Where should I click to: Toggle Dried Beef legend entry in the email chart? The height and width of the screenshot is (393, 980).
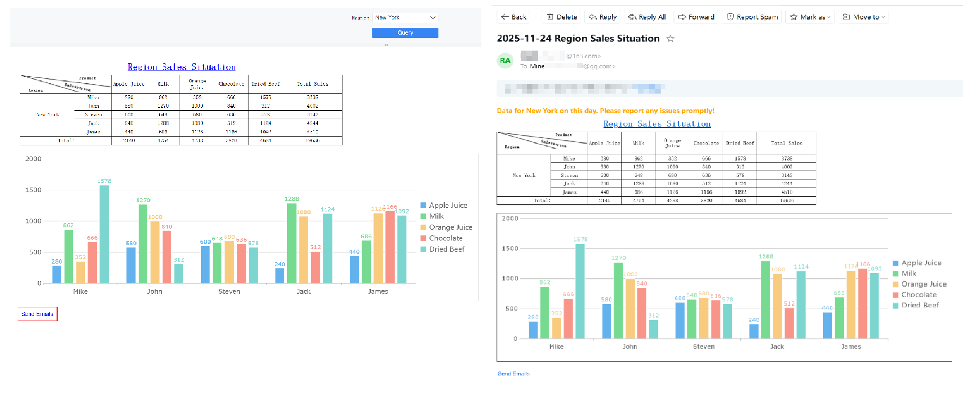coord(916,305)
